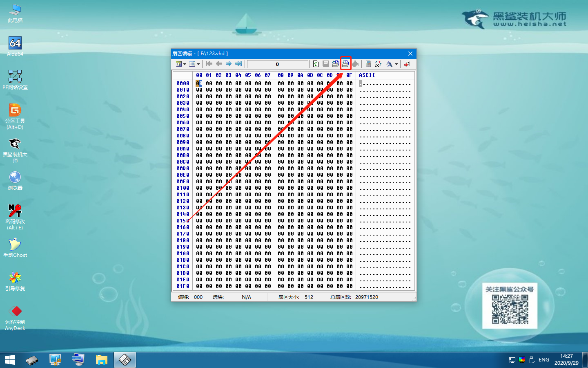Click the FF/255 hex conversion icon
The height and width of the screenshot is (368, 588).
tap(378, 64)
